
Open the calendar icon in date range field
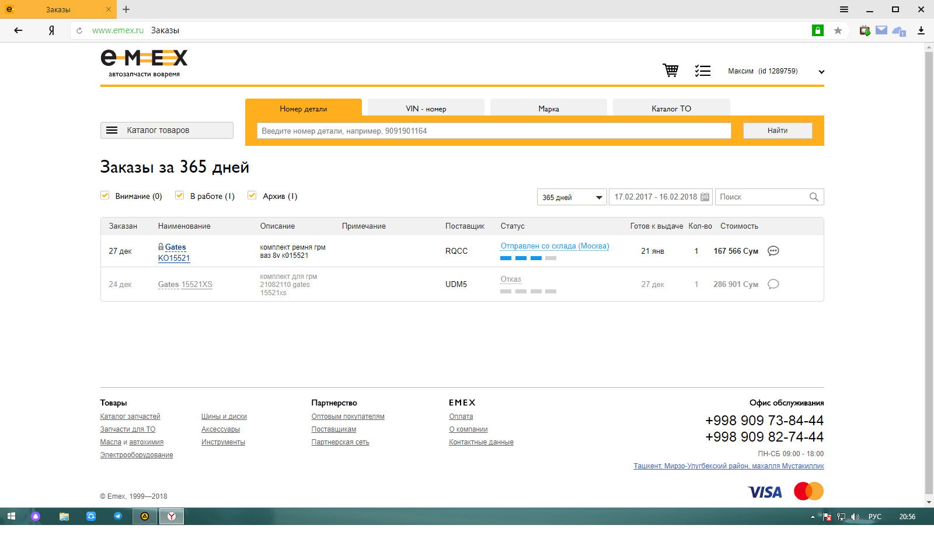(705, 197)
